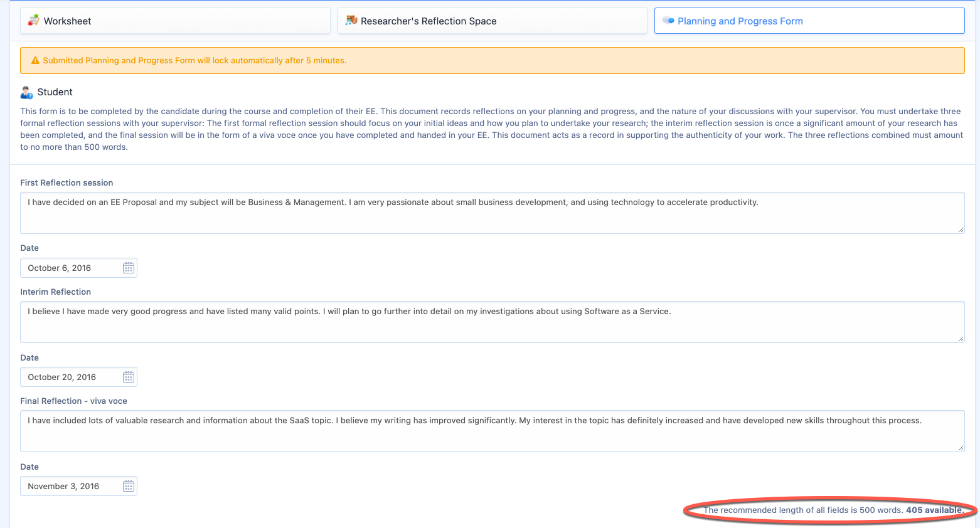Viewport: 980px width, 528px height.
Task: Click the Researcher's Reflection Space icon
Action: coord(351,21)
